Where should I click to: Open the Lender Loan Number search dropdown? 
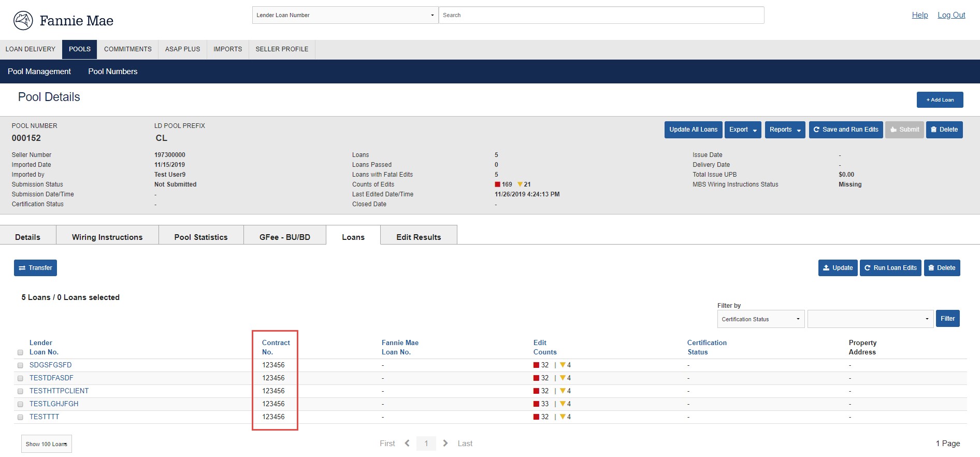click(x=345, y=15)
